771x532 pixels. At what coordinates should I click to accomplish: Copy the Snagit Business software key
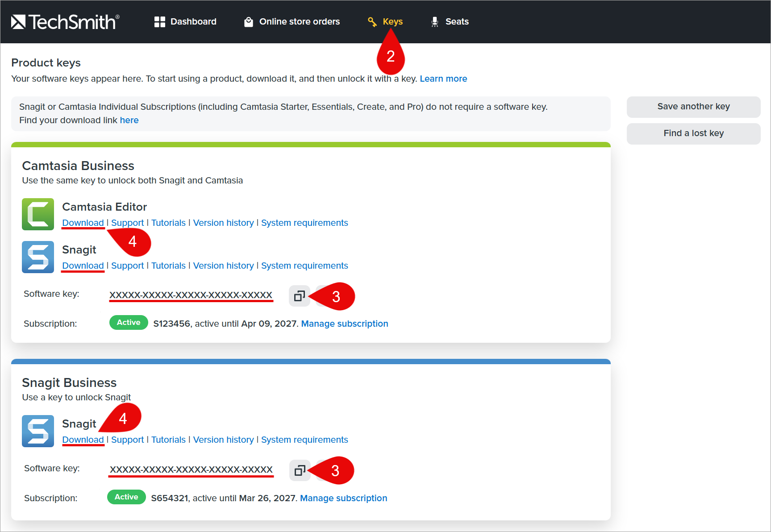click(x=300, y=470)
